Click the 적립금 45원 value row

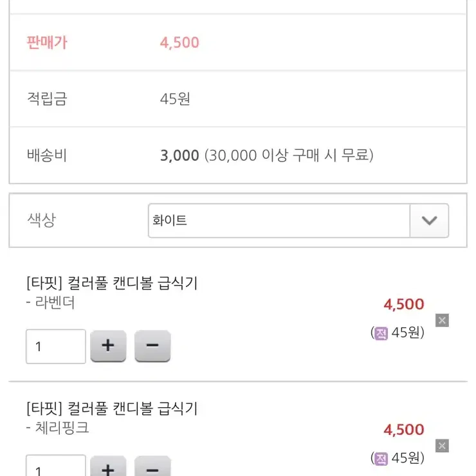coord(238,99)
